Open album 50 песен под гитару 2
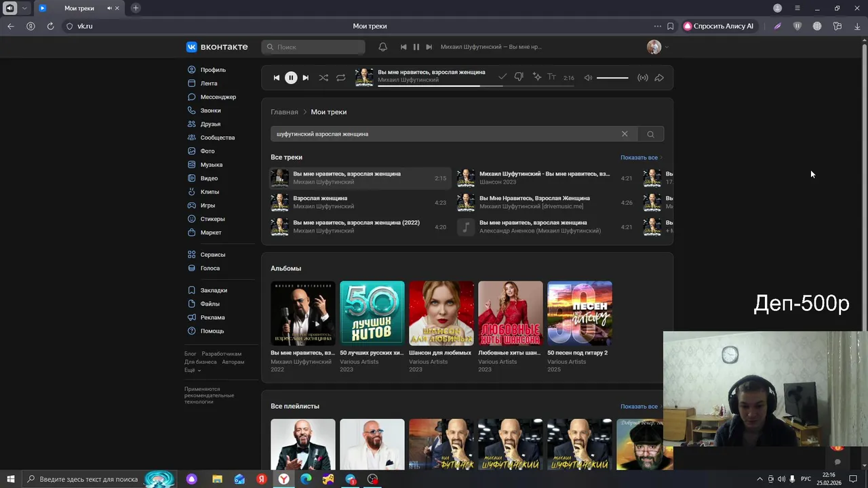The width and height of the screenshot is (868, 488). tap(579, 313)
